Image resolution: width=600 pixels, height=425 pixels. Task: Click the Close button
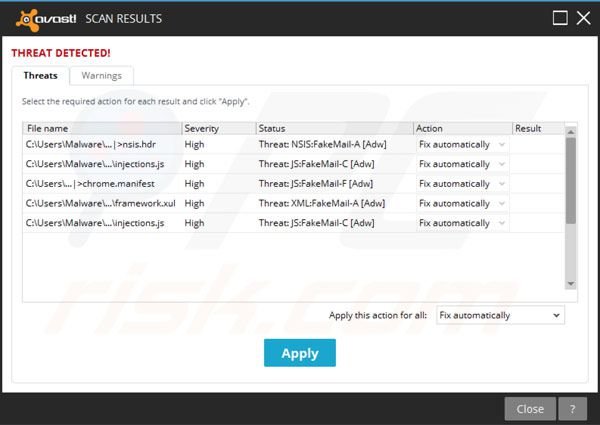pyautogui.click(x=530, y=409)
